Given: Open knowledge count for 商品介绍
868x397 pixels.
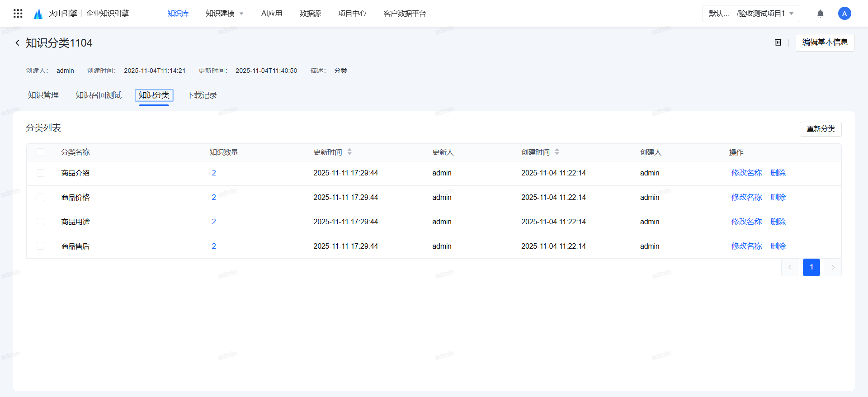Looking at the screenshot, I should [x=214, y=173].
